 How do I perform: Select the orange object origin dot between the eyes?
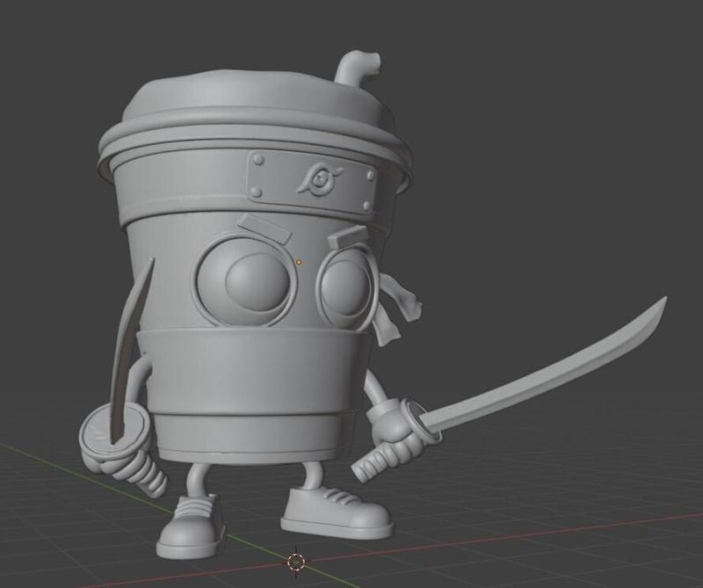pos(299,262)
